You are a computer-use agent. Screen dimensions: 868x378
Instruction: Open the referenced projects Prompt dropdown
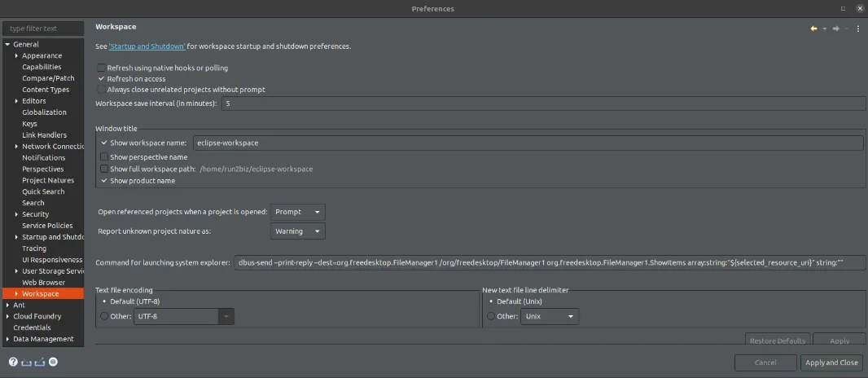coord(297,212)
